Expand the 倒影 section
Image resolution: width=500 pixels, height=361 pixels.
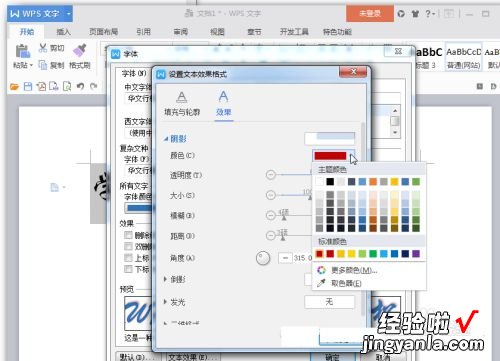pyautogui.click(x=165, y=279)
